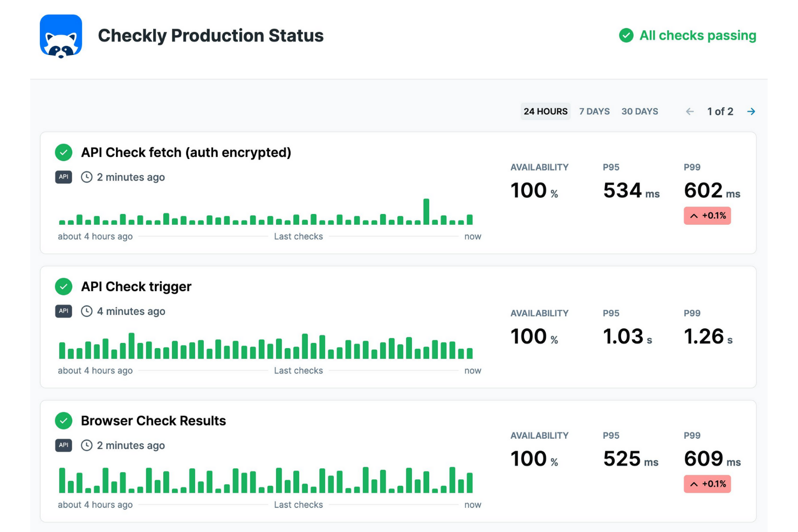Image resolution: width=798 pixels, height=532 pixels.
Task: Go to previous page with left arrow
Action: pyautogui.click(x=690, y=112)
